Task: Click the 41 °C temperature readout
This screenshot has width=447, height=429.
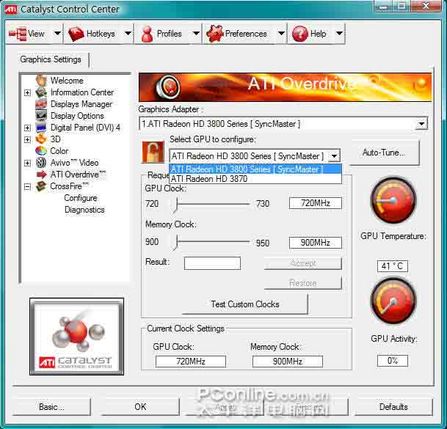Action: point(392,266)
